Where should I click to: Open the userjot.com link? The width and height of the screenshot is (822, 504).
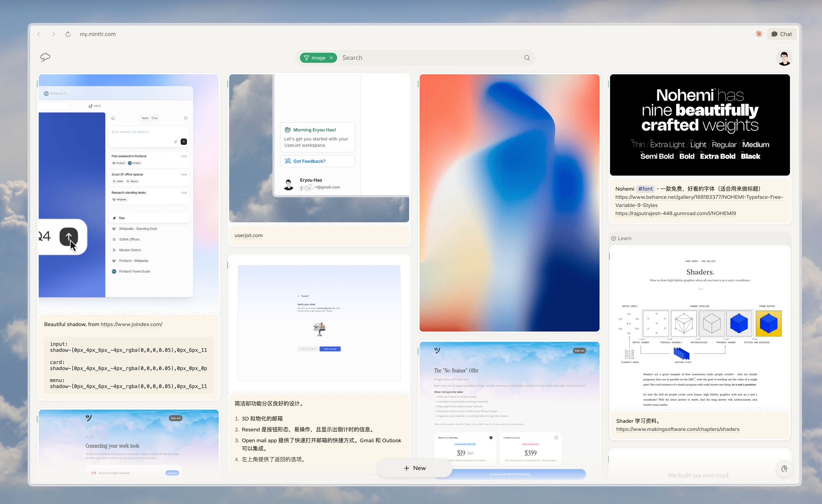(249, 235)
